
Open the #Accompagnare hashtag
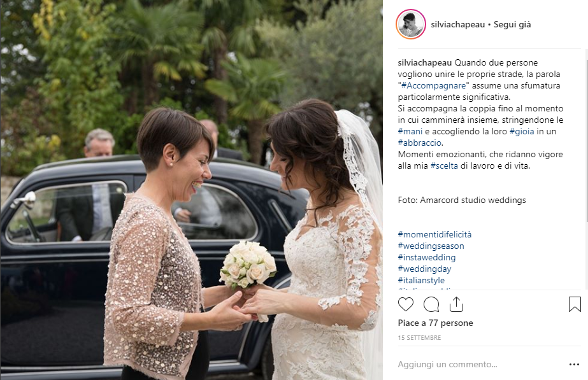(x=433, y=86)
